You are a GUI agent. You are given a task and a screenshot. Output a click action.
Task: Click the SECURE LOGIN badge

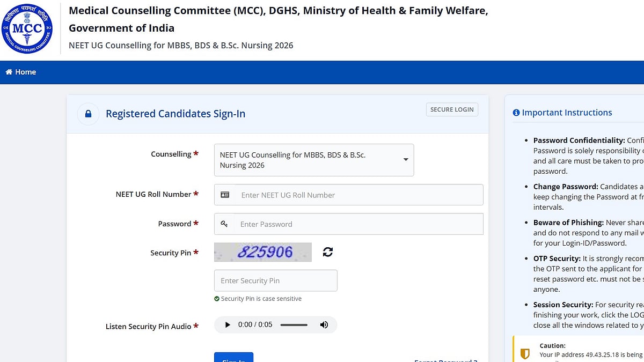pyautogui.click(x=452, y=109)
